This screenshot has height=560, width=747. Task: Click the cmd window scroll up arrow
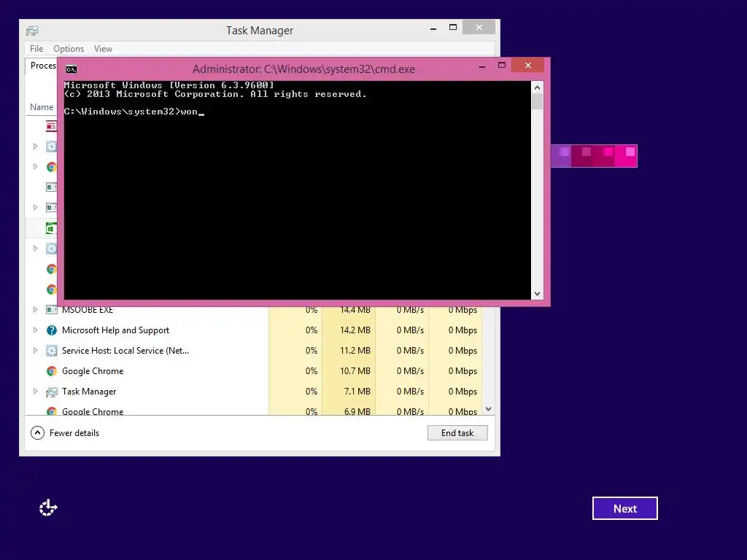(537, 87)
